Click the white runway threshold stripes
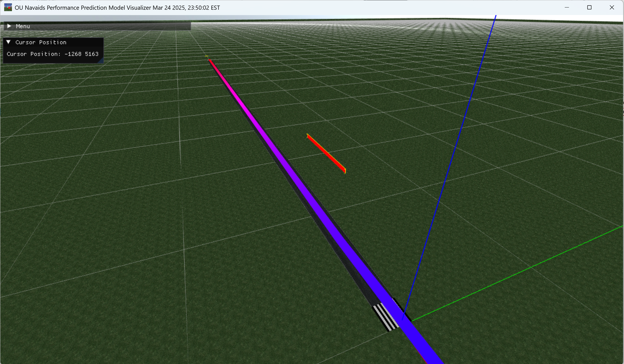Viewport: 624px width, 364px height. pos(386,317)
